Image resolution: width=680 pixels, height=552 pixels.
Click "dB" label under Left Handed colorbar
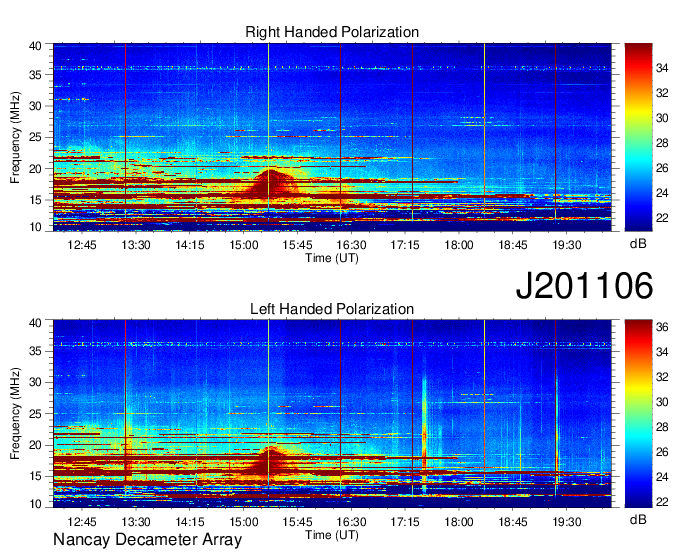(638, 519)
